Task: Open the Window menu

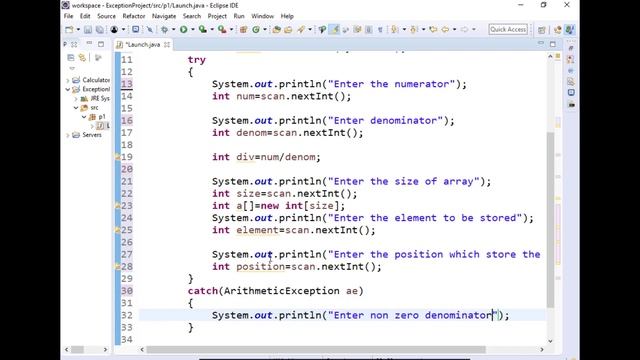Action: (262, 16)
